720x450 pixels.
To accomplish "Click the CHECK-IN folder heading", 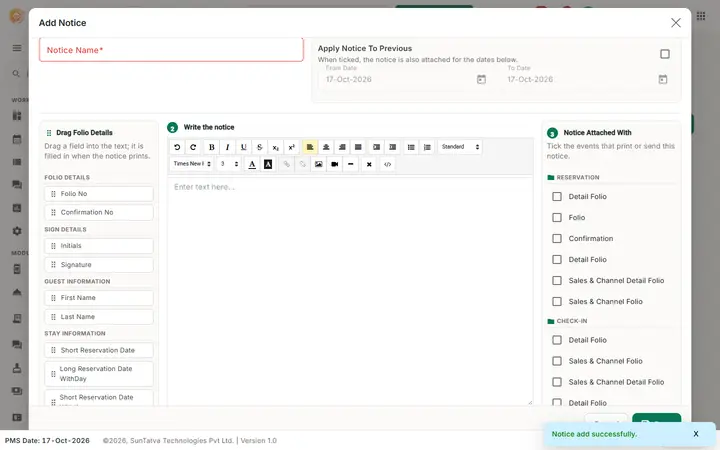I will tap(572, 321).
